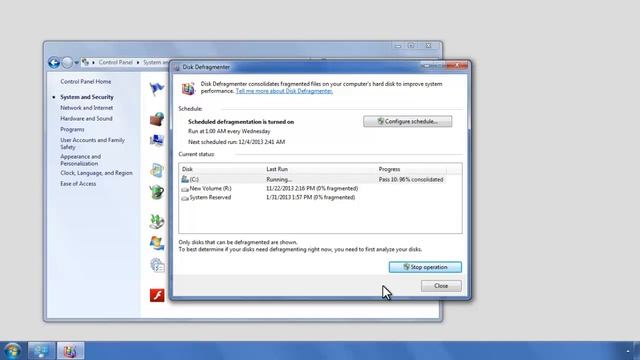
Task: Click the Action Center flag icon
Action: (157, 89)
